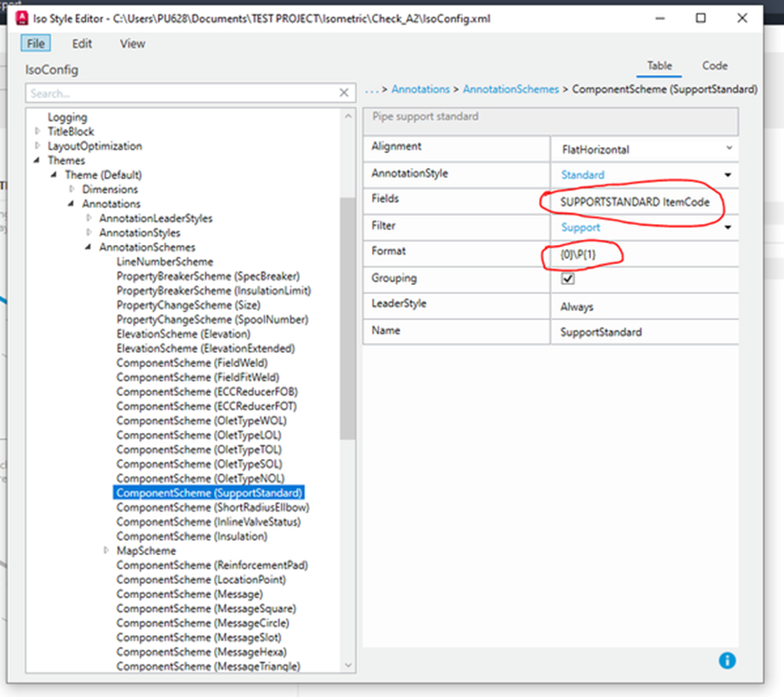Select ComponentScheme (FieldWeld)

coord(192,363)
